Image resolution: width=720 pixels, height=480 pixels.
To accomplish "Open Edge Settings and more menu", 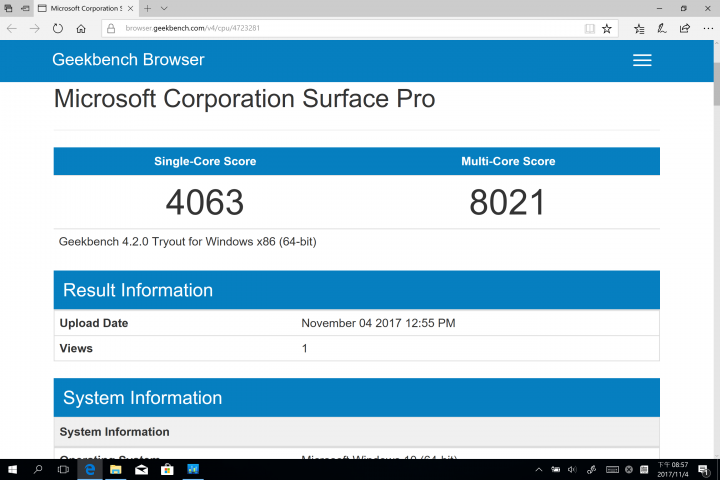I will (x=708, y=28).
